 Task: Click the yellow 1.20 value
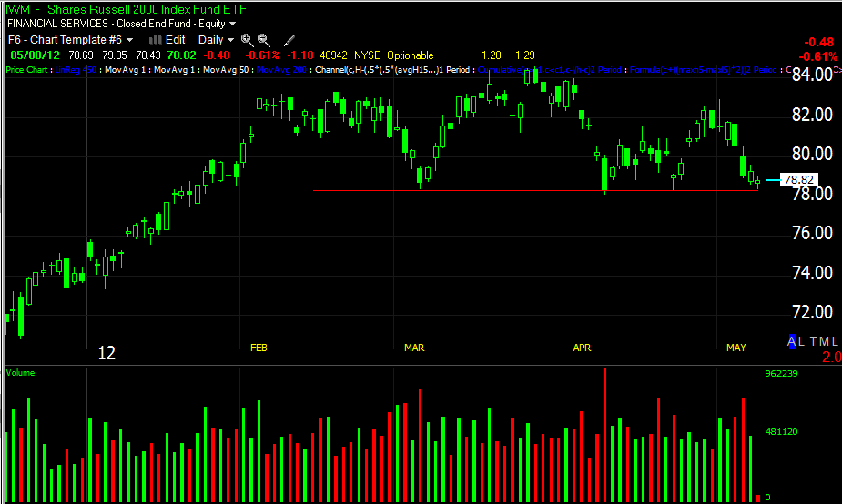coord(492,55)
